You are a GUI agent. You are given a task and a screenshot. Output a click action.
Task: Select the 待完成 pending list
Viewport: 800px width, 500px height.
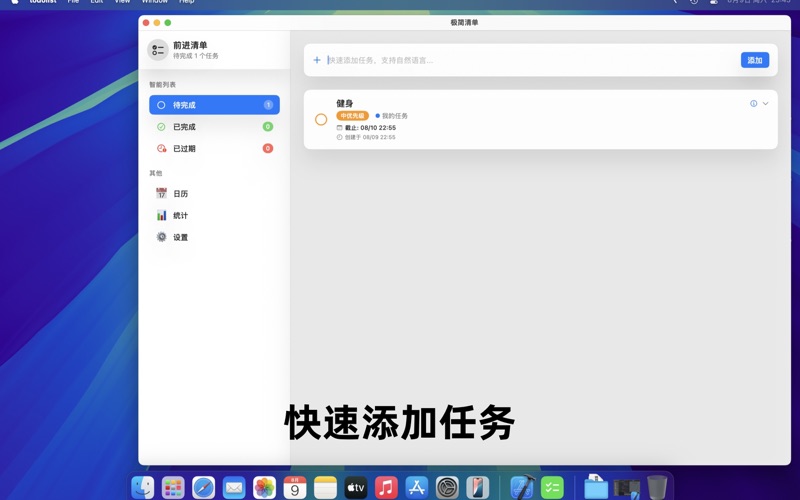point(214,105)
